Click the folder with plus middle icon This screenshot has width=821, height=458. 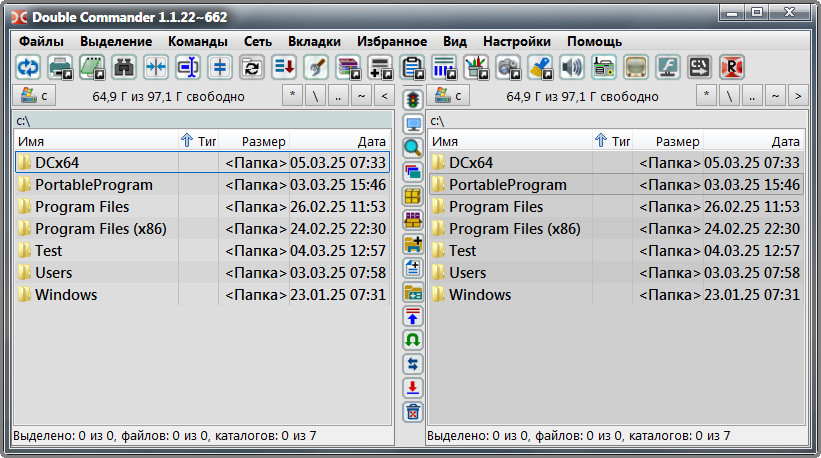coord(413,244)
